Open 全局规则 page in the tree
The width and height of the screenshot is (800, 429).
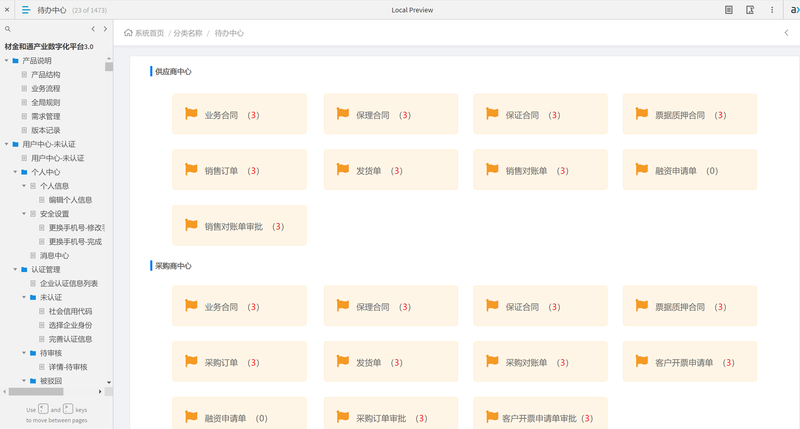coord(45,102)
